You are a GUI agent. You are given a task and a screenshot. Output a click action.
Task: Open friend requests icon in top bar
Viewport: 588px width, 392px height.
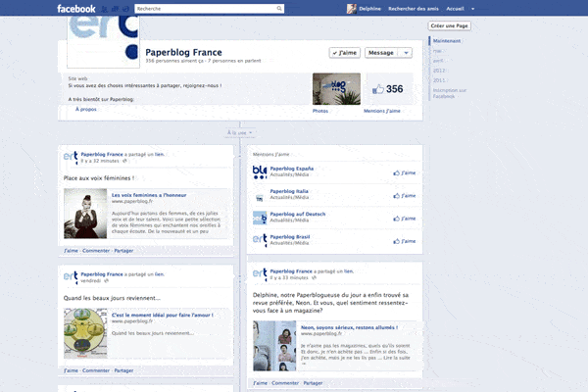point(105,9)
